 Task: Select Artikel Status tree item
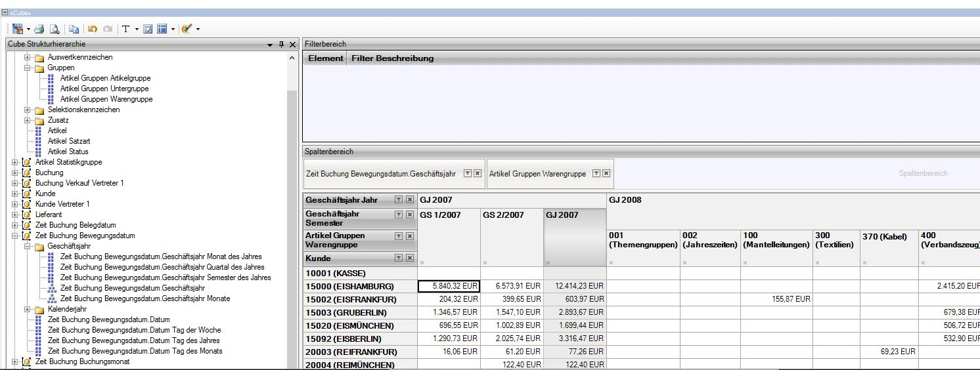pos(68,152)
